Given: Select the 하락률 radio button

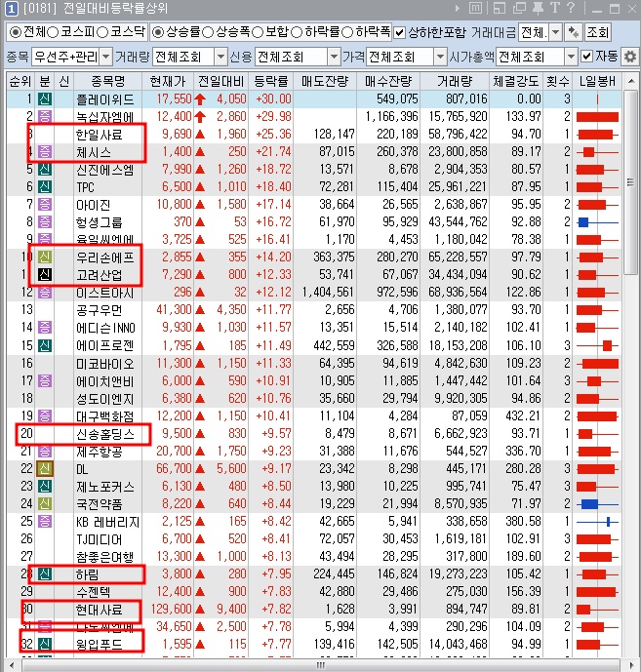Looking at the screenshot, I should (297, 32).
